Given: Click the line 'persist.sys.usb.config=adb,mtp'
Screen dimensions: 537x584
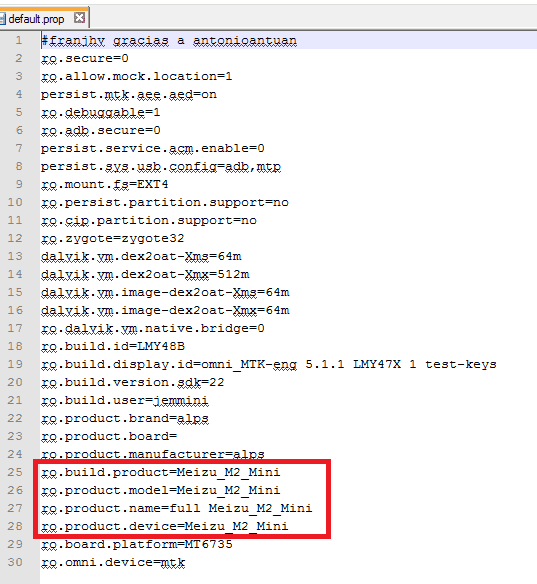Looking at the screenshot, I should pyautogui.click(x=161, y=166).
